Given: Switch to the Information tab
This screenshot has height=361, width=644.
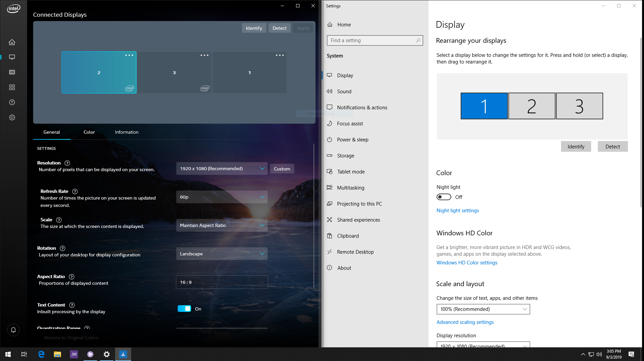Looking at the screenshot, I should [126, 132].
